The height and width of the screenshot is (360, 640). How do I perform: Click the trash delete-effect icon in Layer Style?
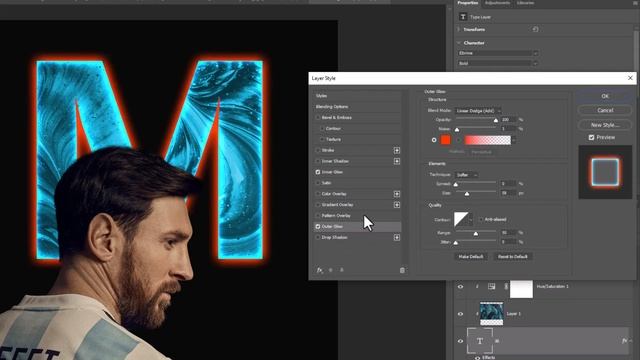coord(402,270)
